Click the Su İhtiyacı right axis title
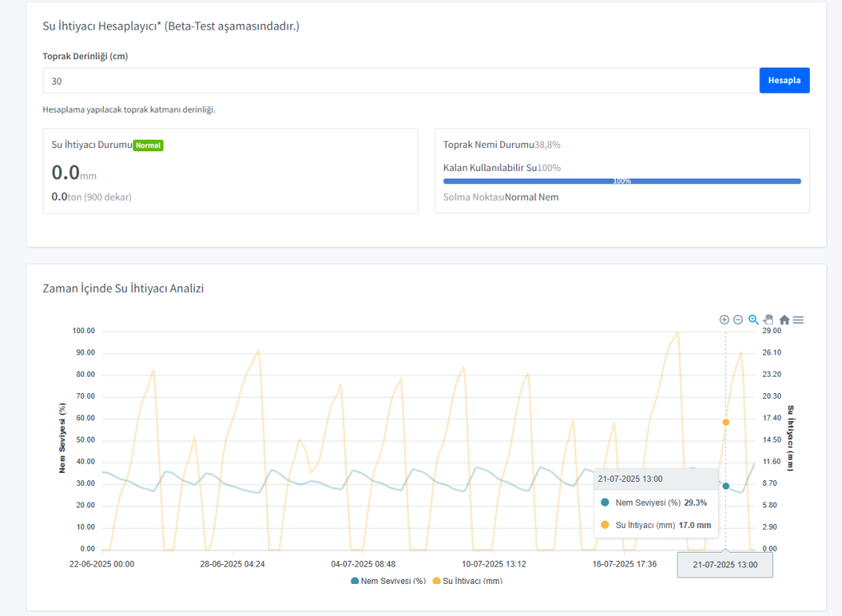This screenshot has height=616, width=842. (790, 438)
